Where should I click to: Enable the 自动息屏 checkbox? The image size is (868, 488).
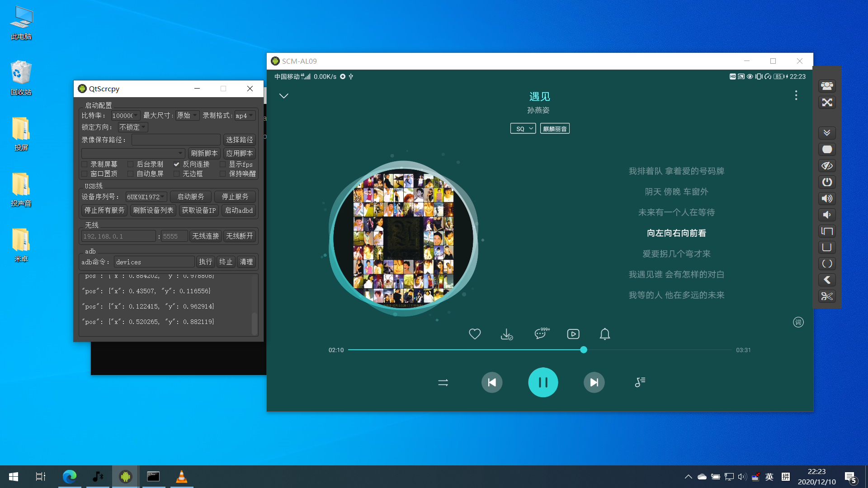tap(131, 174)
